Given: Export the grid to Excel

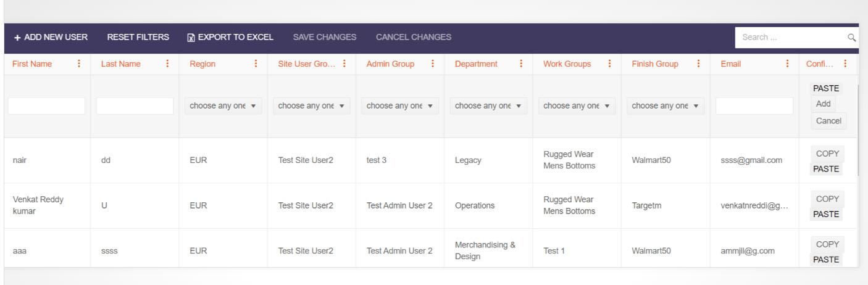Looking at the screenshot, I should pyautogui.click(x=230, y=37).
